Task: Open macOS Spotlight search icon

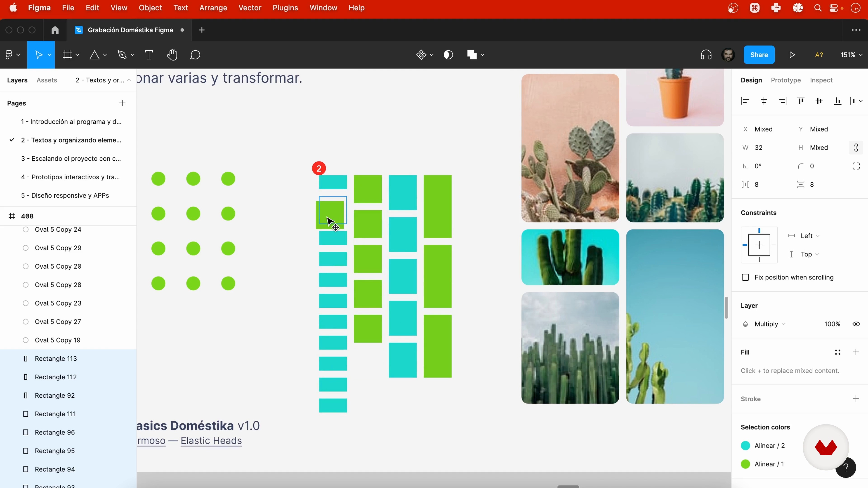Action: click(x=817, y=8)
